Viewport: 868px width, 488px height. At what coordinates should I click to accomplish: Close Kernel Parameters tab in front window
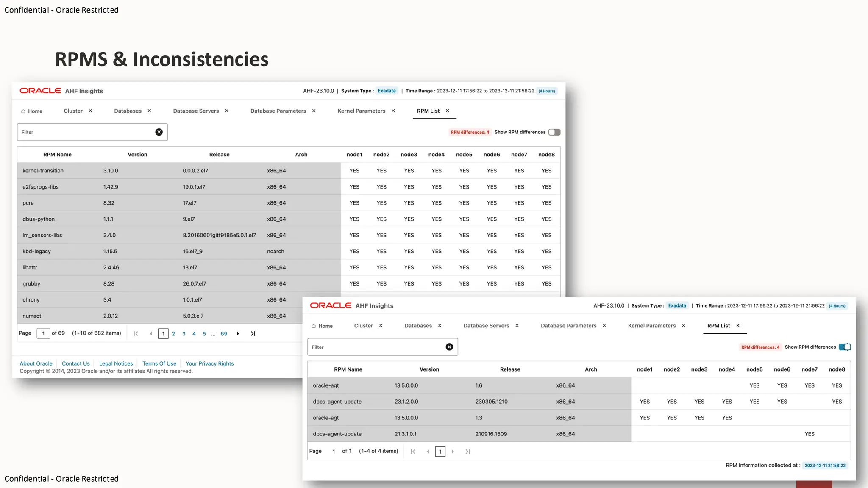coord(684,326)
